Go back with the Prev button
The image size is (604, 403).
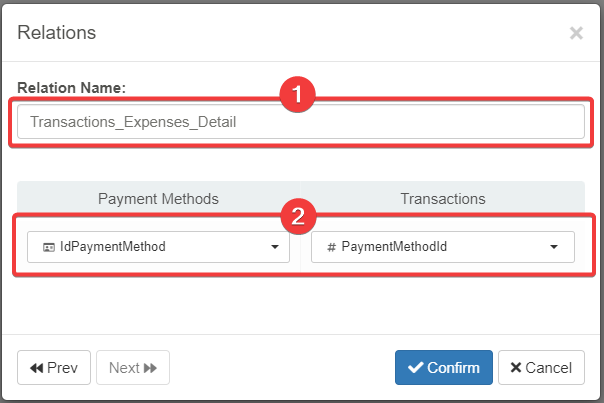(54, 368)
